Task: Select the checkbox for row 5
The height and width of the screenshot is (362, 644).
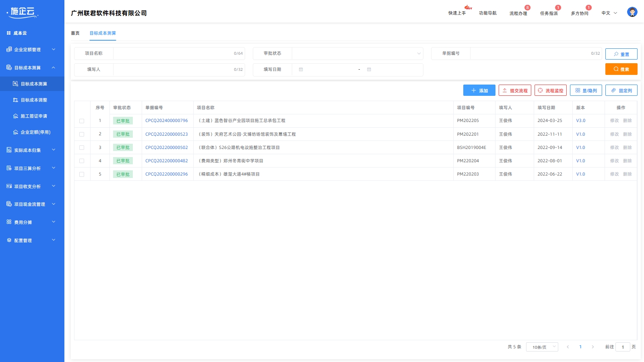Action: coord(82,174)
